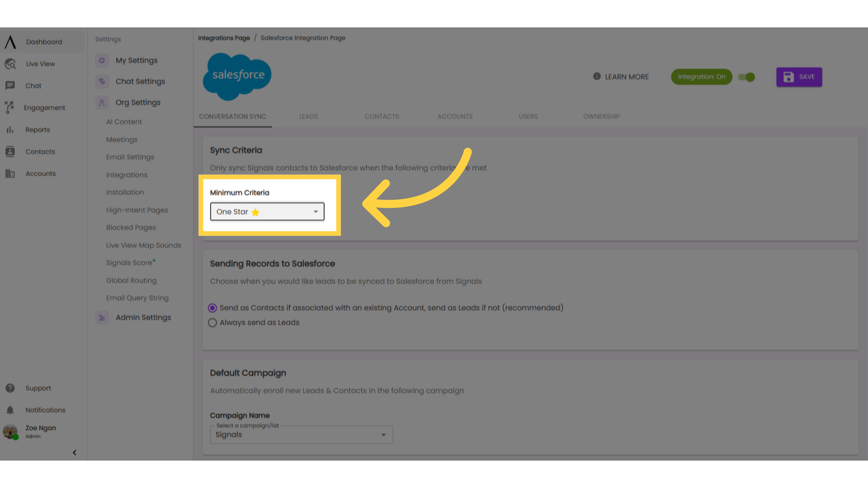Click the My Settings gear icon
Viewport: 868px width, 488px height.
click(102, 60)
